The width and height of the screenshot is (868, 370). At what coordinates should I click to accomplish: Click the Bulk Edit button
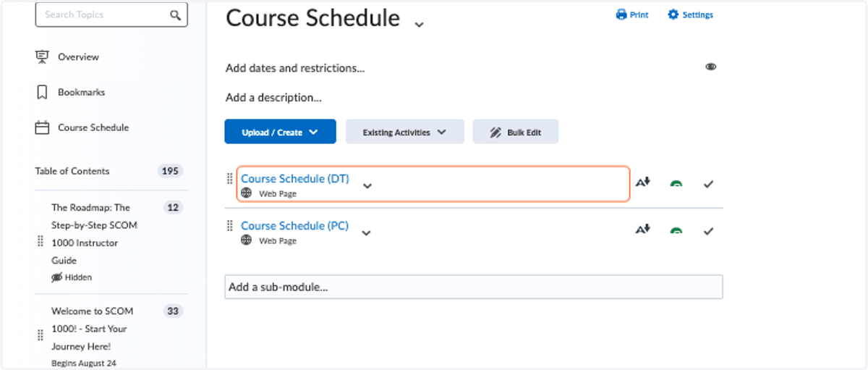pyautogui.click(x=516, y=132)
